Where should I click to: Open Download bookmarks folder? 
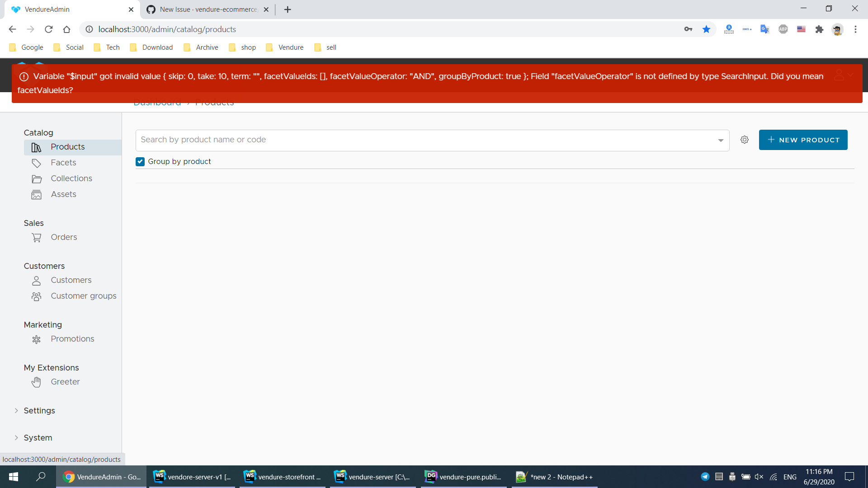click(x=151, y=47)
